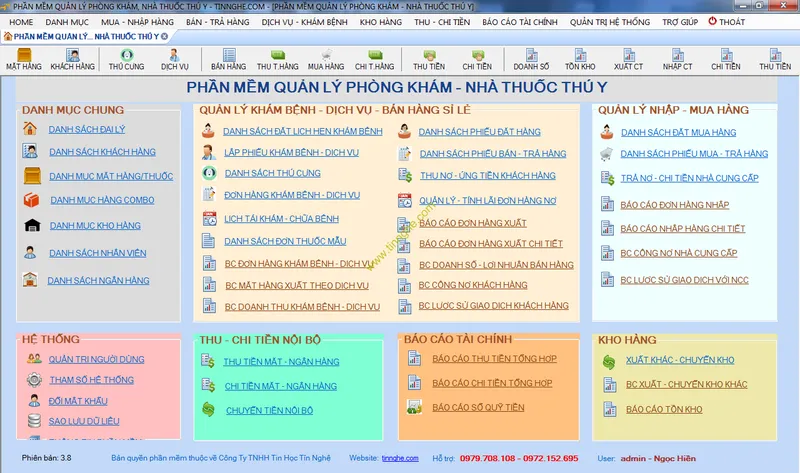
Task: Open the TỒN KHO report icon
Action: 580,60
